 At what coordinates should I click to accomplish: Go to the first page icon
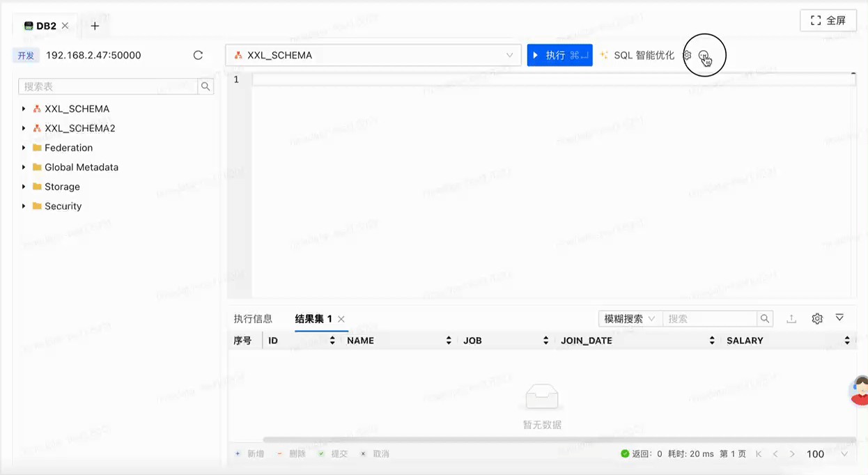point(759,453)
